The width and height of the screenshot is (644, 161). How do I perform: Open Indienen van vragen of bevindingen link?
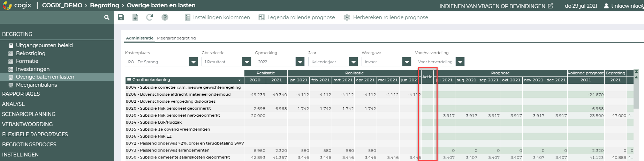[x=496, y=6]
